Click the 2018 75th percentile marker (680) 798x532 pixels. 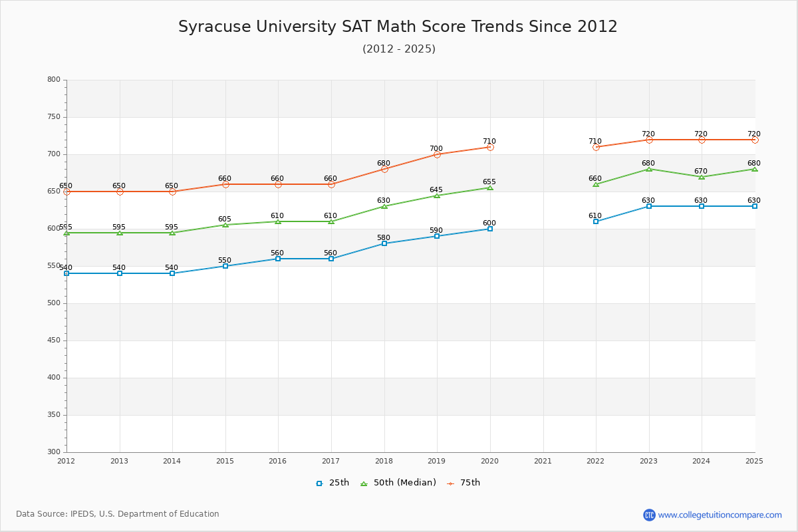[x=384, y=169]
